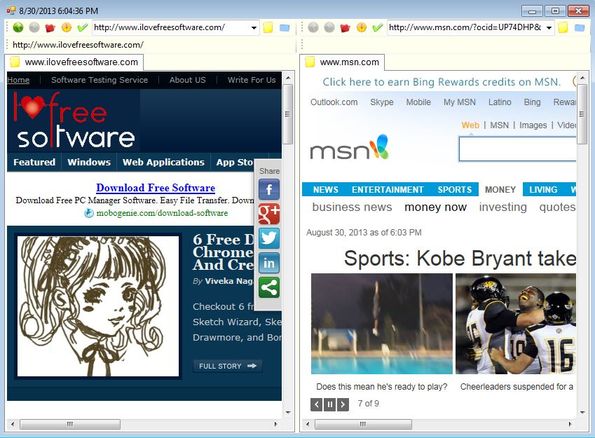This screenshot has height=438, width=595.
Task: Click the Download Free Software ad link
Action: (x=156, y=187)
